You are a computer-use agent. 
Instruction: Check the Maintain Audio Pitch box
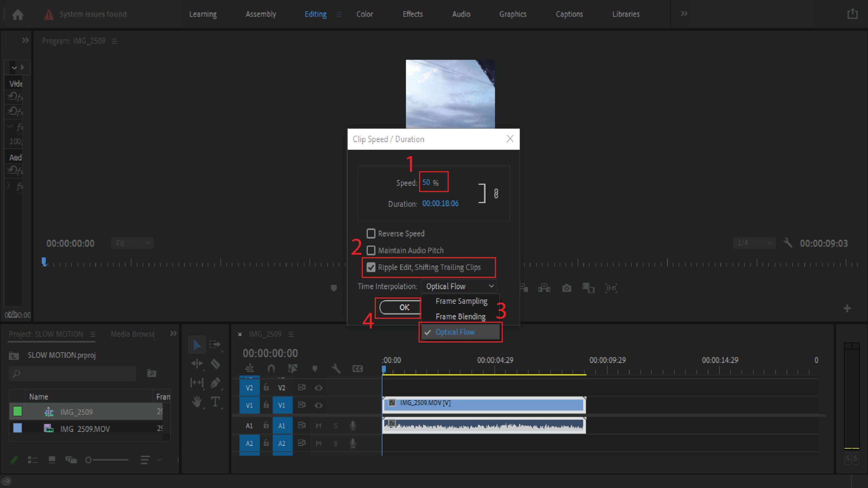point(371,250)
